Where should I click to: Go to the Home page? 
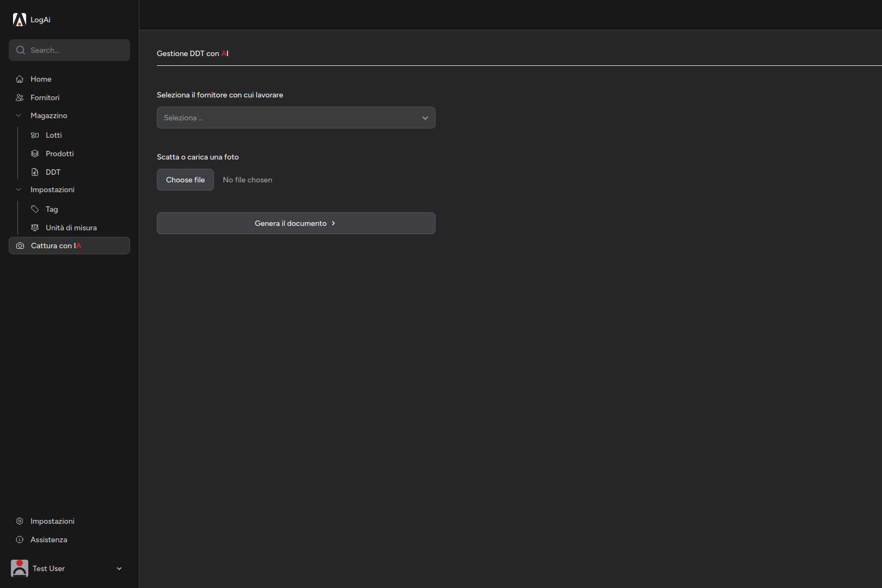click(x=41, y=79)
